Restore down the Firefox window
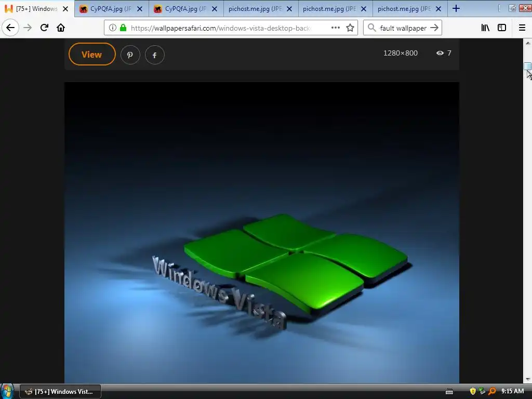Image resolution: width=532 pixels, height=399 pixels. 513,8
